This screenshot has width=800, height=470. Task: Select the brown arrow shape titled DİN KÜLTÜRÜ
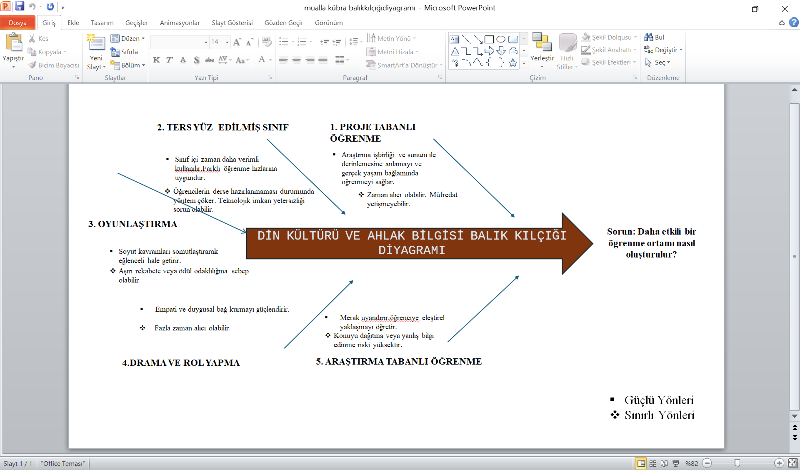[420, 242]
